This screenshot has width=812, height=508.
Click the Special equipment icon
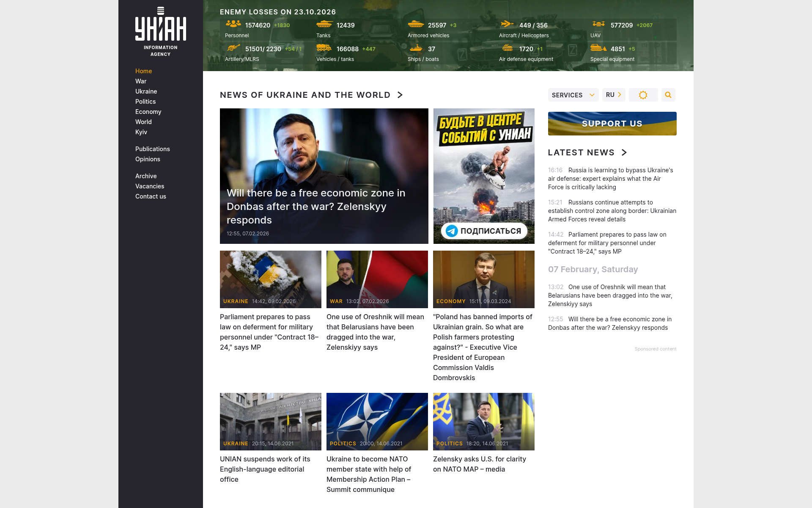[x=598, y=48]
